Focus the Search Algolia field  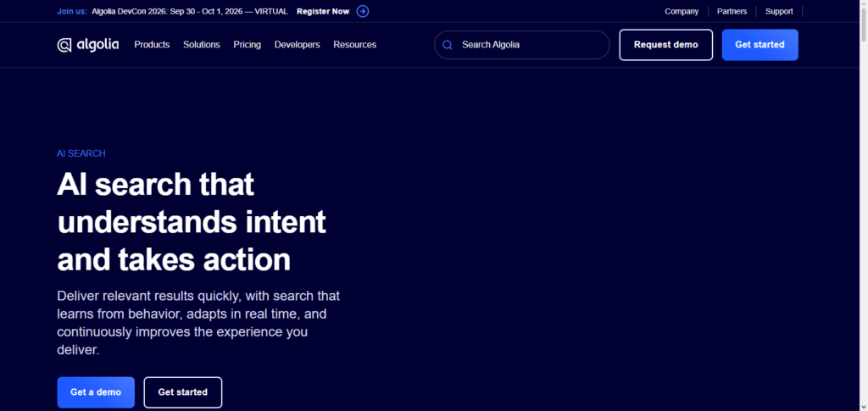tap(522, 45)
